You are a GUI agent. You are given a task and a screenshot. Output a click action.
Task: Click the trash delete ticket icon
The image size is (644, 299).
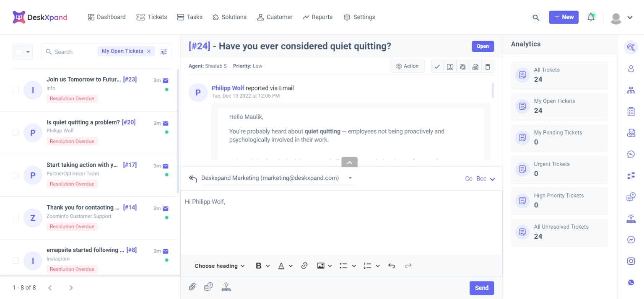pos(488,67)
